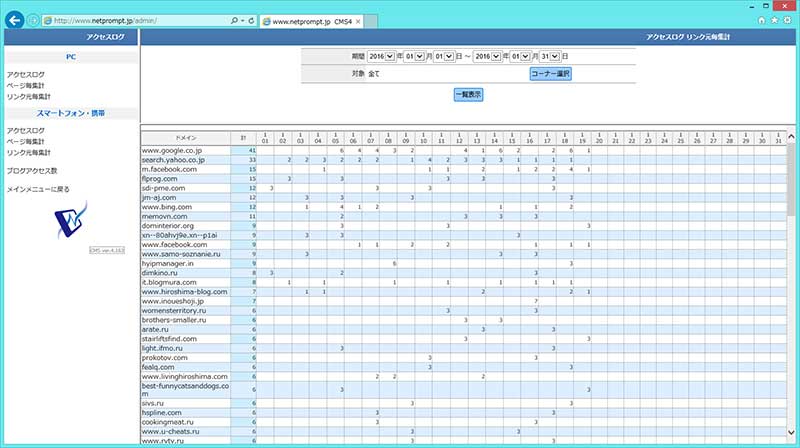Click the browser forward arrow button
800x448 pixels.
pyautogui.click(x=33, y=20)
